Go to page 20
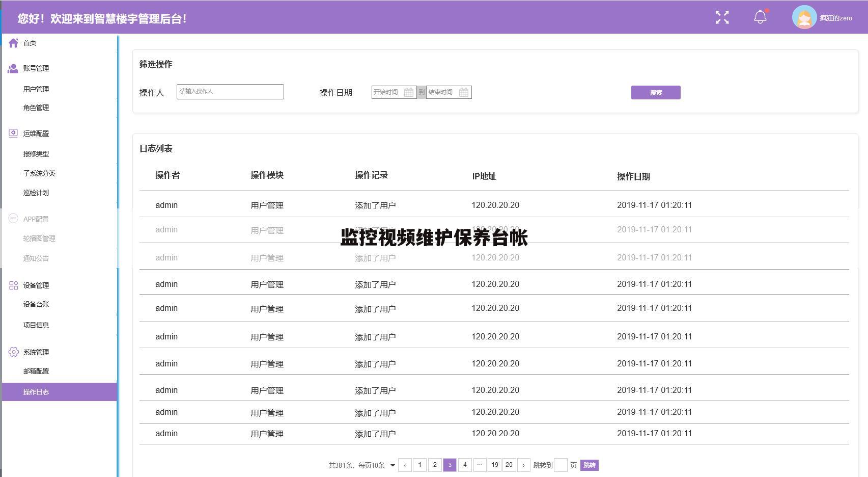The width and height of the screenshot is (868, 477). point(509,465)
